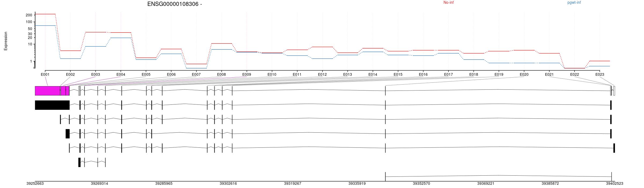Click genomic coordinate 39385872
This screenshot has height=188, width=644.
[550, 184]
